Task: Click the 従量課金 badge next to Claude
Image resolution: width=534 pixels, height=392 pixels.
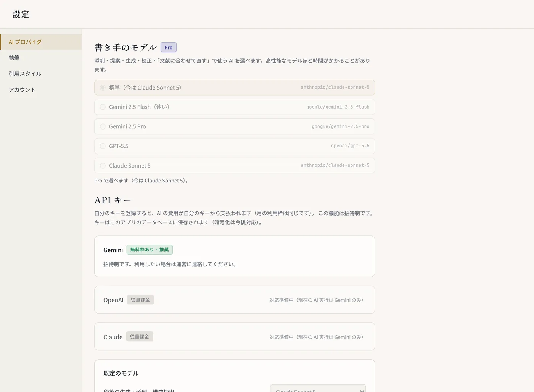Action: [x=140, y=337]
